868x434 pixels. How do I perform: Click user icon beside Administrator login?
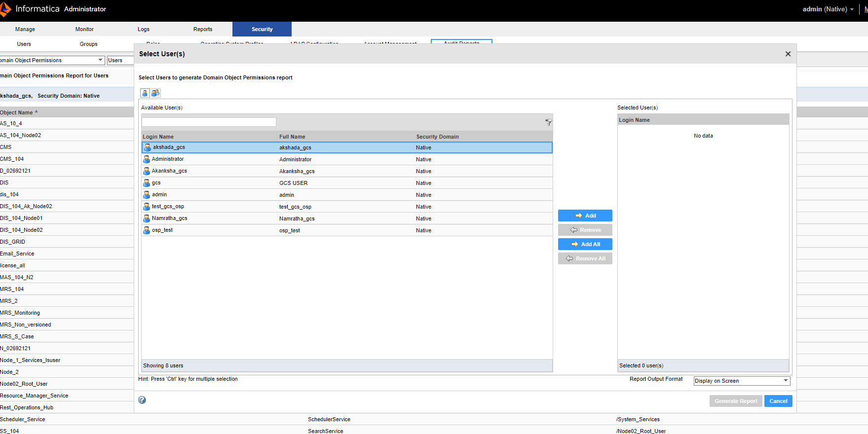coord(147,159)
